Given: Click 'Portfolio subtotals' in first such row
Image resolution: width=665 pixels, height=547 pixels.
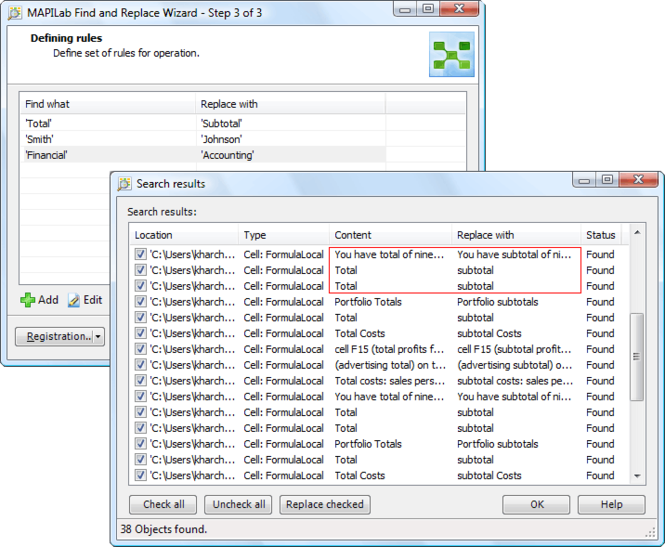Looking at the screenshot, I should (x=497, y=302).
